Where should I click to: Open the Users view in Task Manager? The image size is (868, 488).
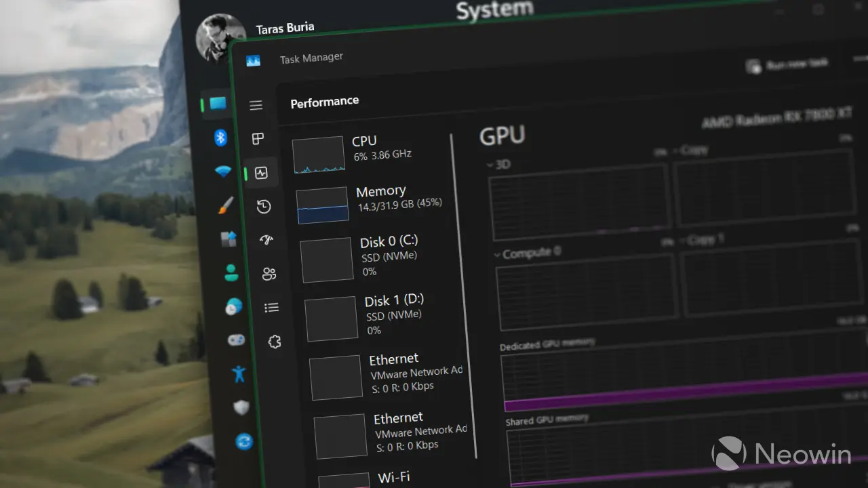pos(269,273)
